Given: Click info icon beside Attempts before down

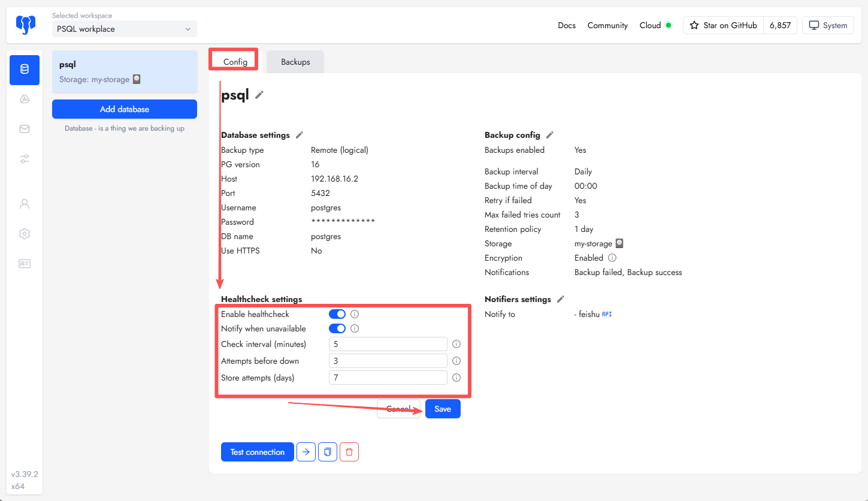Looking at the screenshot, I should (456, 361).
